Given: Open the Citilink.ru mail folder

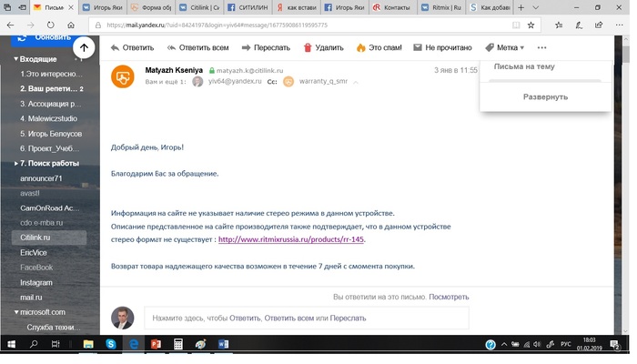Looking at the screenshot, I should coord(36,237).
